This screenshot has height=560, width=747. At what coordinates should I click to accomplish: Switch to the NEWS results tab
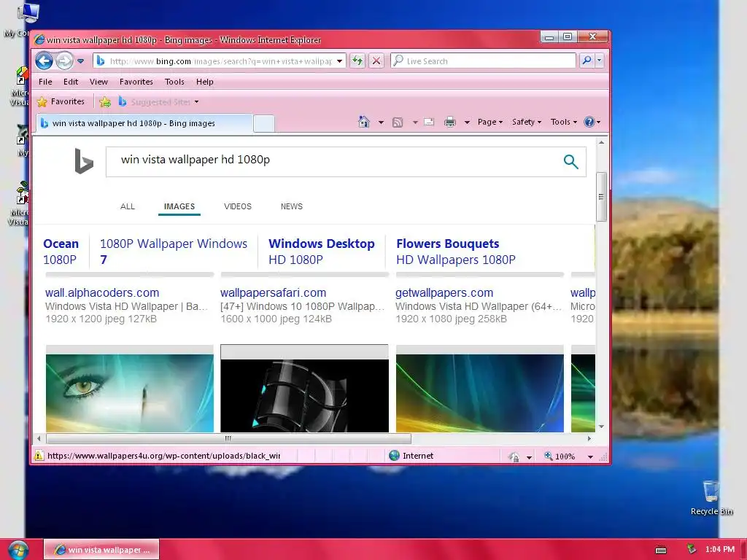coord(292,206)
